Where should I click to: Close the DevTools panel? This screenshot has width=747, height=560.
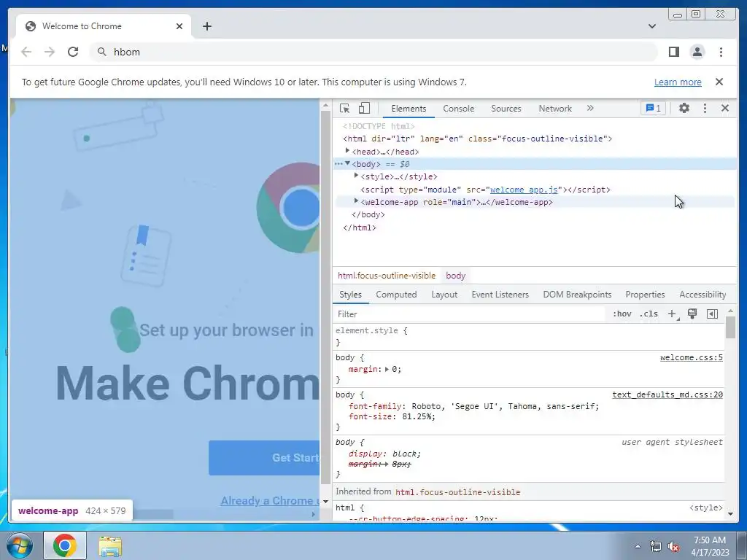725,108
